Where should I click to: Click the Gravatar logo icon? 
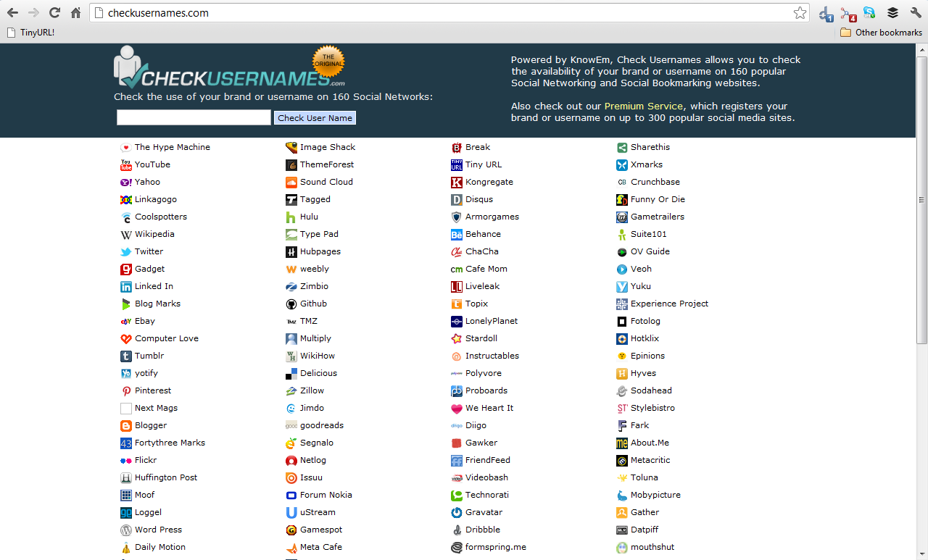point(457,512)
